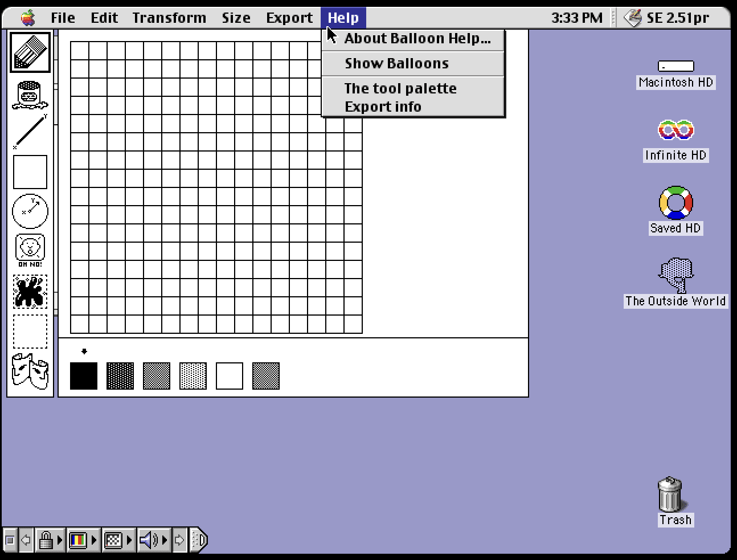The height and width of the screenshot is (560, 737).
Task: Pick the solid black pattern swatch
Action: click(x=84, y=376)
